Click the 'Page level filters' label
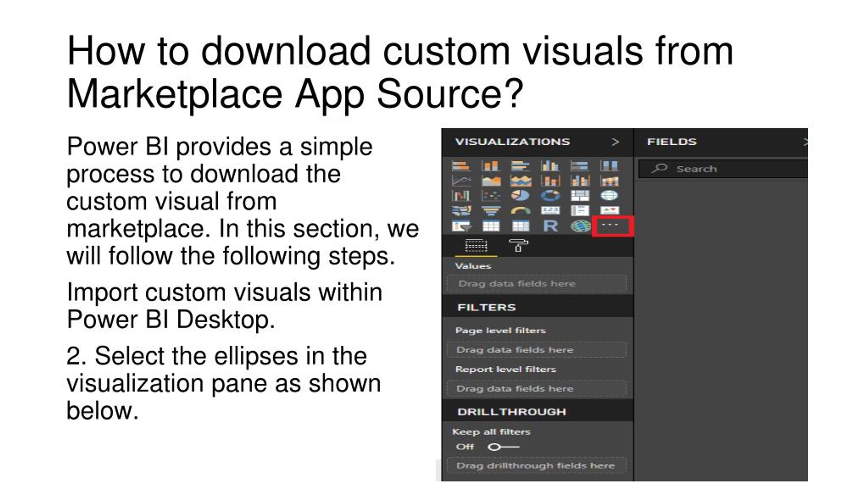The width and height of the screenshot is (868, 488). point(500,330)
